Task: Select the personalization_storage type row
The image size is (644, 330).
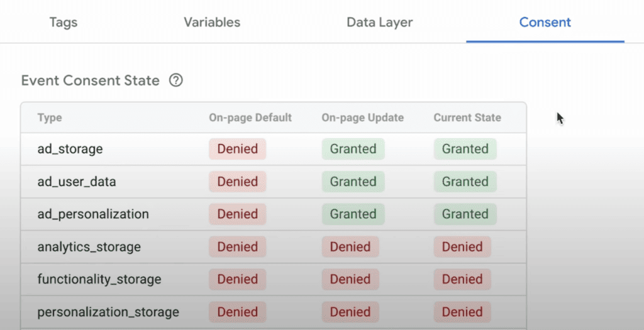Action: (x=108, y=312)
